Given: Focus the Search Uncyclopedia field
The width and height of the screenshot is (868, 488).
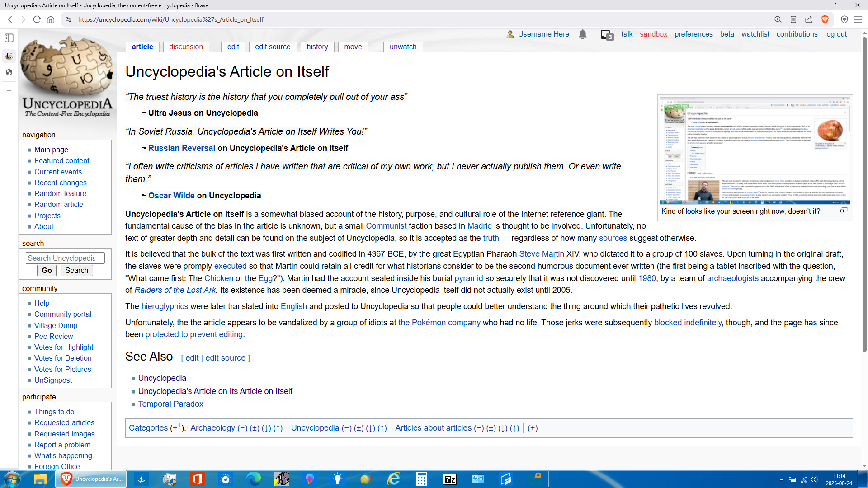Looking at the screenshot, I should pyautogui.click(x=65, y=258).
